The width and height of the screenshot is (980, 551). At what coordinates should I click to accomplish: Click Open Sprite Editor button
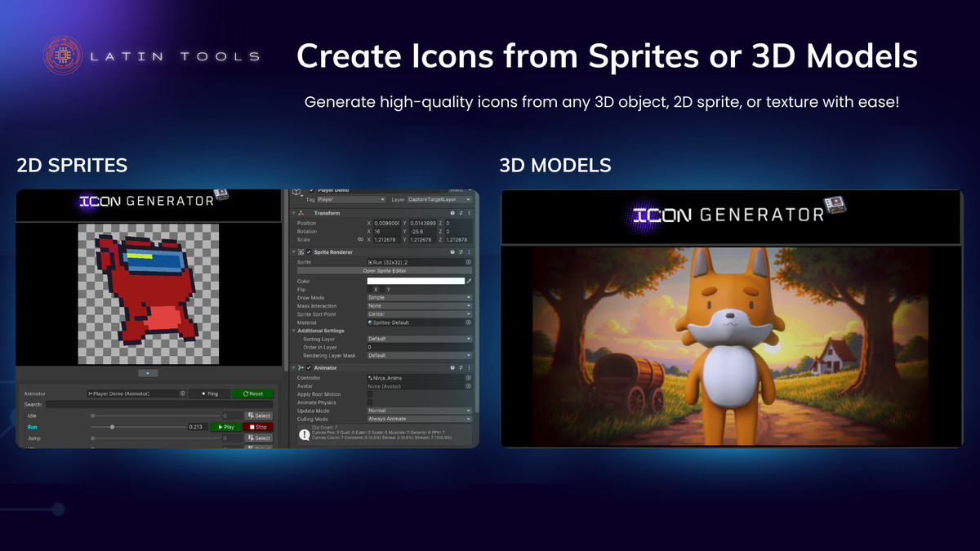point(385,270)
